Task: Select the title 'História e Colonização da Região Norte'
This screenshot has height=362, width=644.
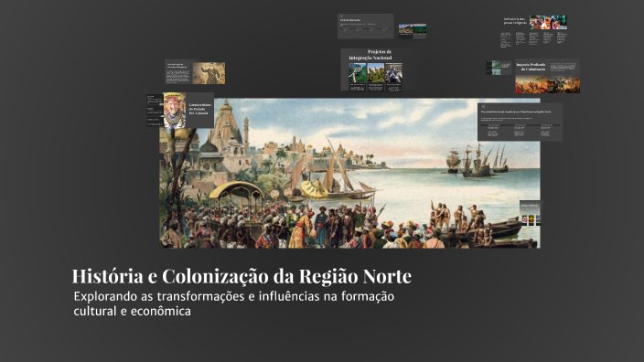Action: pyautogui.click(x=241, y=276)
